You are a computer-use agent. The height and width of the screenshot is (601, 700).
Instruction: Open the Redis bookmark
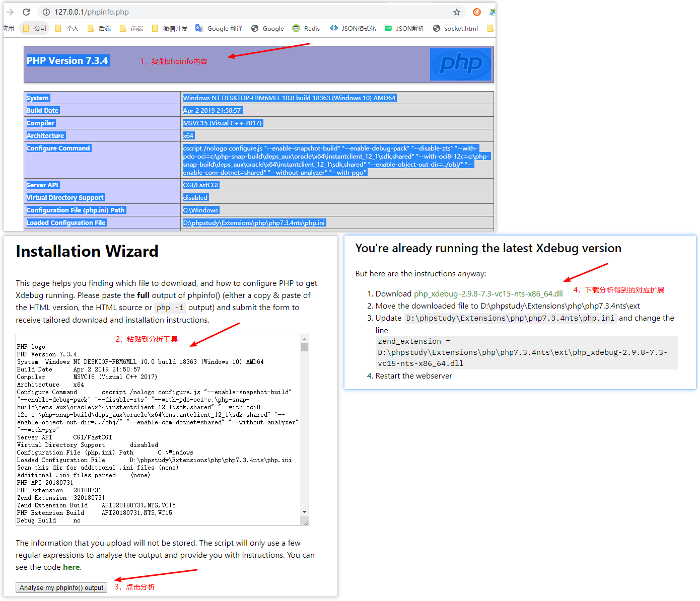pyautogui.click(x=306, y=29)
